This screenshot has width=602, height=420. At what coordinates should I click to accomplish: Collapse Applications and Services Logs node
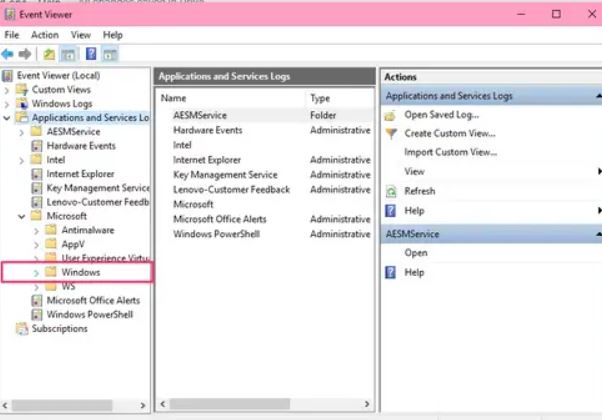(7, 118)
